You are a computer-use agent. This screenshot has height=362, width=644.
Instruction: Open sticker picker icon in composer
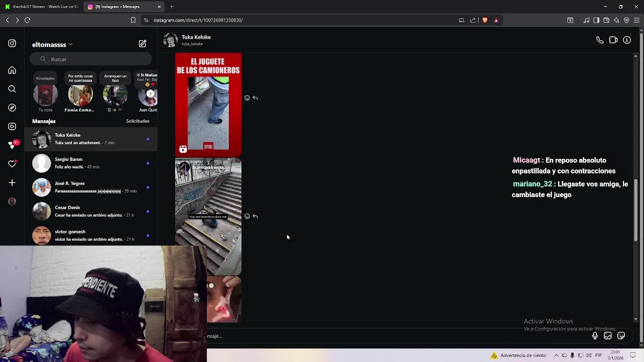click(621, 336)
